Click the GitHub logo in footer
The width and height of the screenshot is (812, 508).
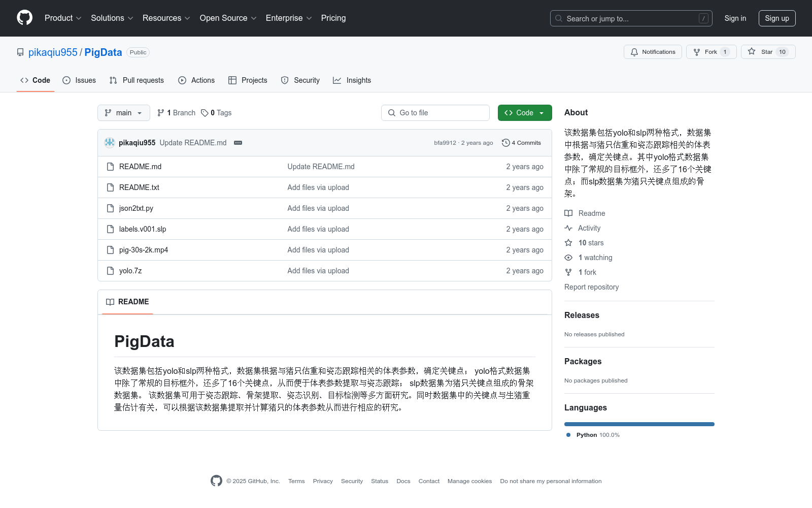point(216,481)
